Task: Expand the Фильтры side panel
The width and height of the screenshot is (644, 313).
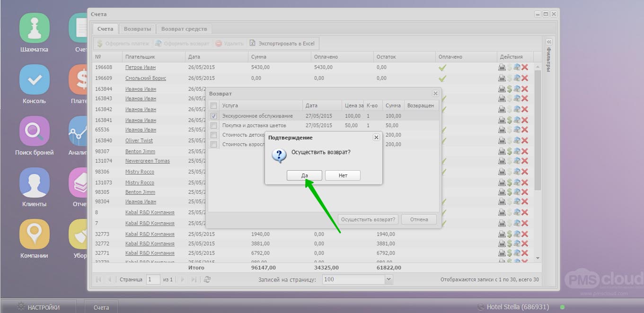Action: tap(549, 42)
